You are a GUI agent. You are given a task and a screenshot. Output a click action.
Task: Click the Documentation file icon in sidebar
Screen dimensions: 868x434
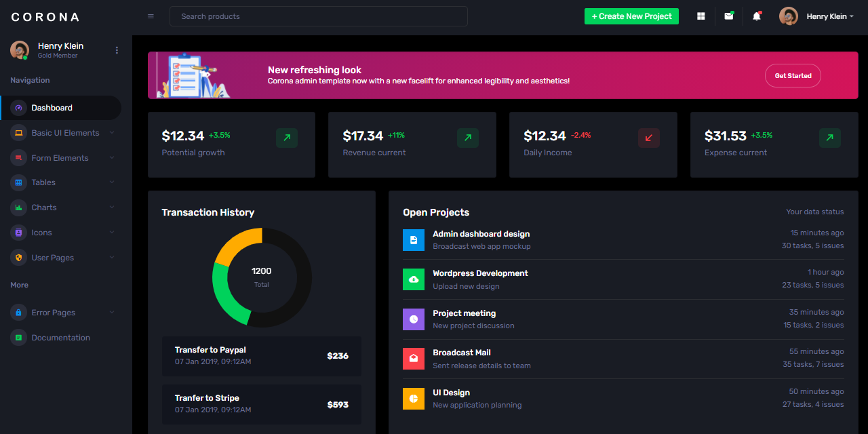click(x=19, y=338)
